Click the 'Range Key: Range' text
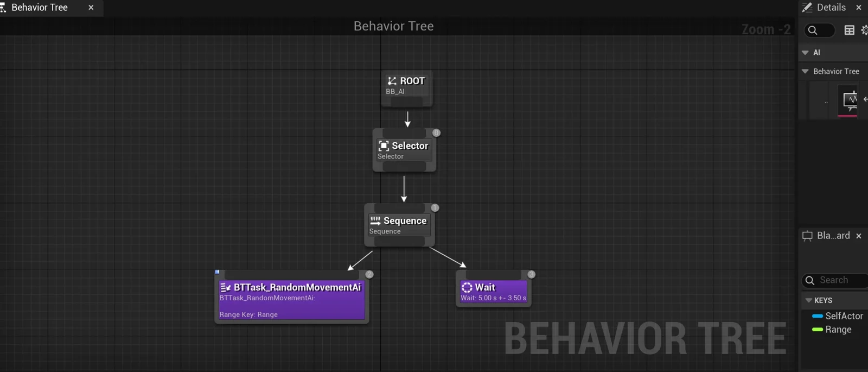This screenshot has height=372, width=868. [248, 314]
